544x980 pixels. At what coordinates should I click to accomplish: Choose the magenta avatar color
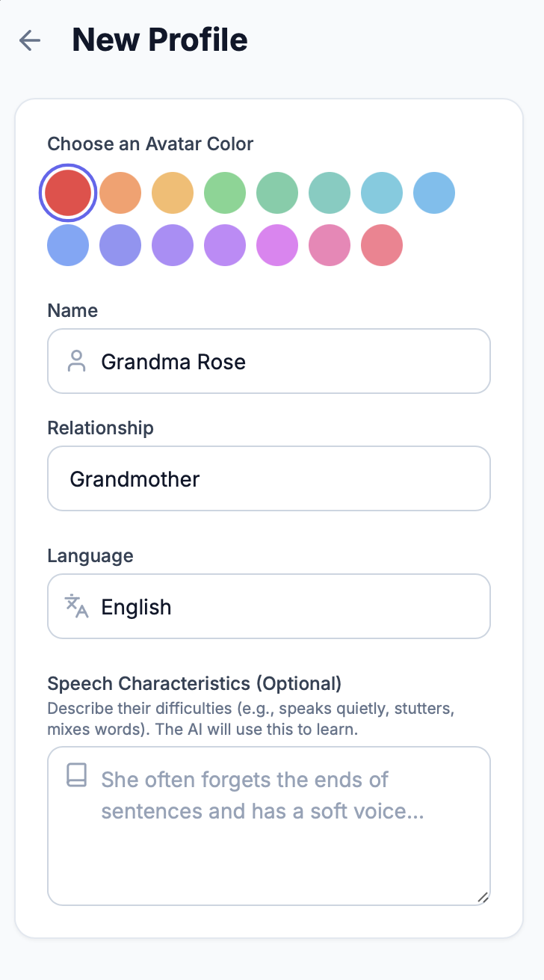tap(277, 245)
